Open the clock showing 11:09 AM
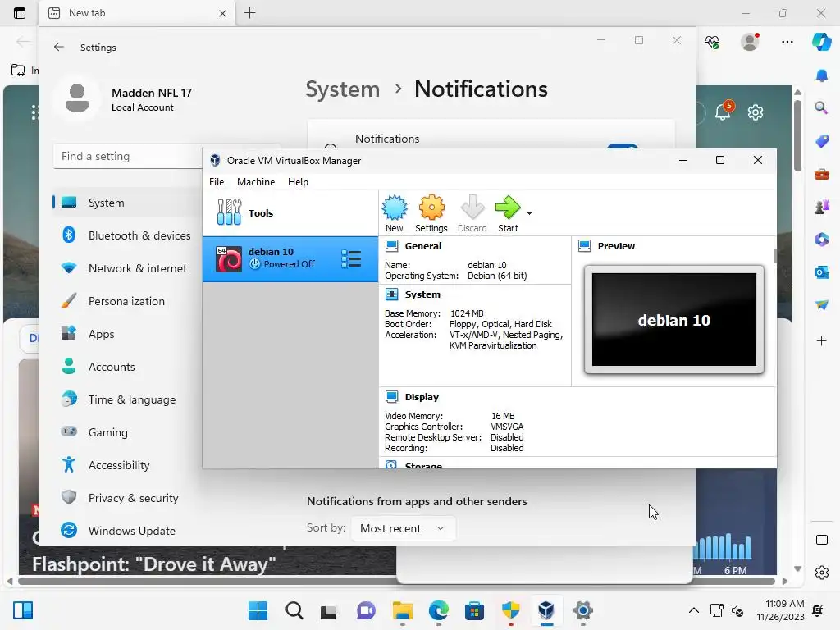Viewport: 840px width, 630px height. 781,610
